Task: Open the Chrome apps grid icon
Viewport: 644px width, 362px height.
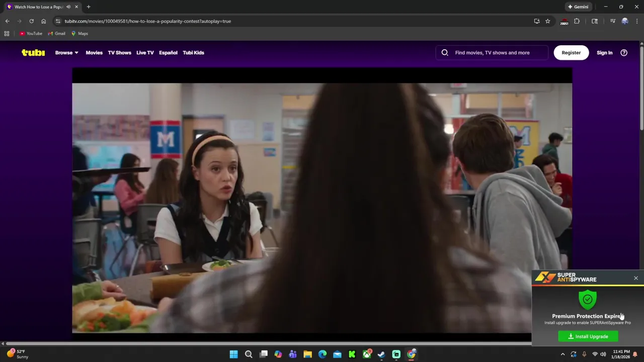Action: click(7, 34)
